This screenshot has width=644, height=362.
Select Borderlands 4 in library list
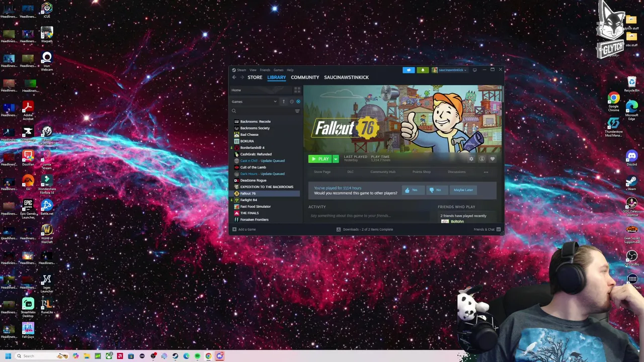[253, 148]
